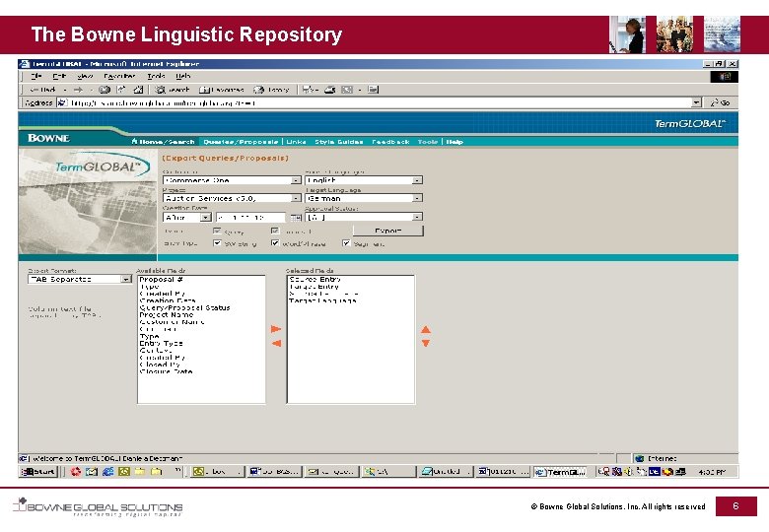Screen dimensions: 769x532
Task: Toggle the Proposal type checkbox
Action: click(275, 231)
